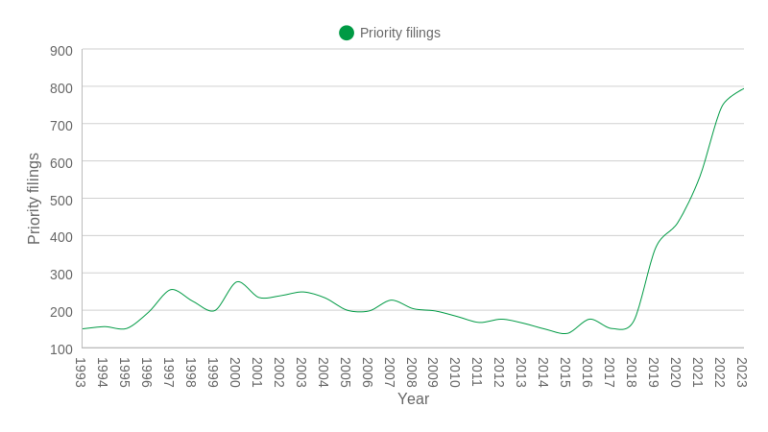This screenshot has height=432, width=768.
Task: Click the 100 y-axis value label
Action: tap(61, 349)
